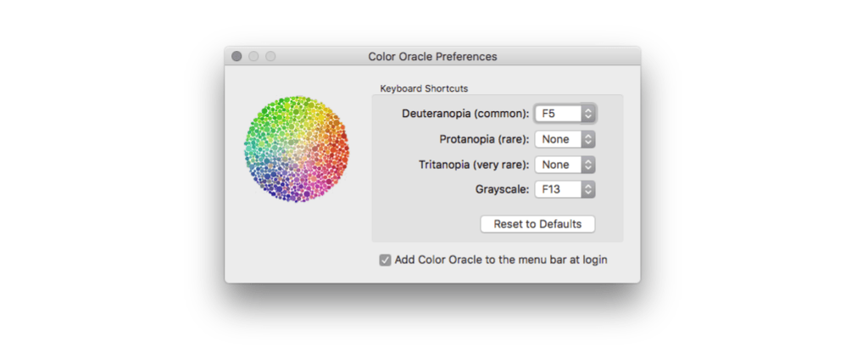Open the Tritanopia (very rare) shortcut dropdown
The image size is (868, 359).
pyautogui.click(x=565, y=165)
